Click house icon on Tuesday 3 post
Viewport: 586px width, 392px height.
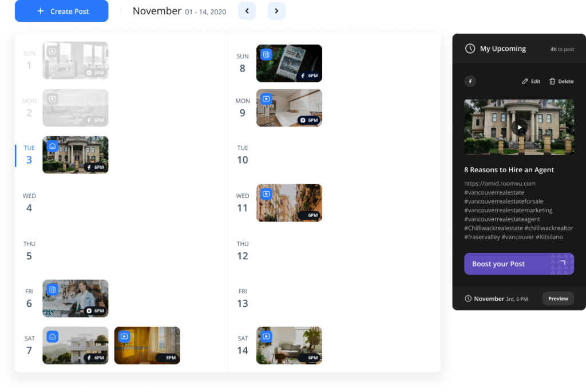tap(53, 146)
